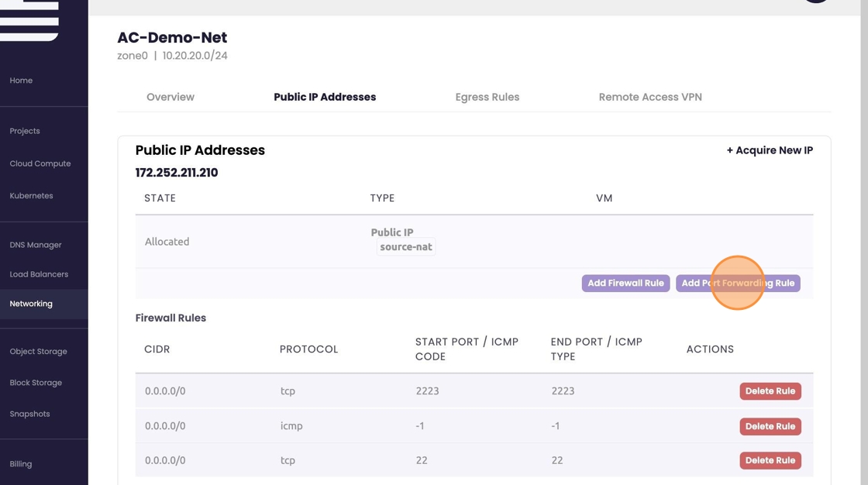Open the Kubernetes page
The height and width of the screenshot is (485, 868).
pyautogui.click(x=32, y=196)
